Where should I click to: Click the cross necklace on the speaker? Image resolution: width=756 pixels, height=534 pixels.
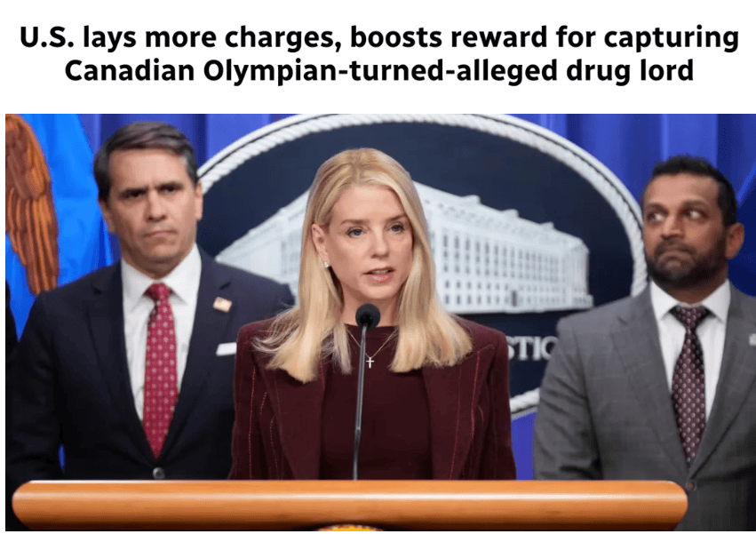(370, 362)
